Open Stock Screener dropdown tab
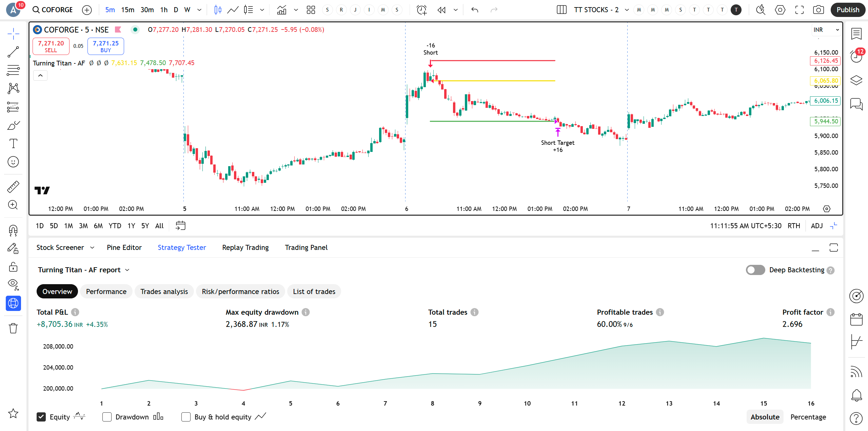 coord(65,248)
